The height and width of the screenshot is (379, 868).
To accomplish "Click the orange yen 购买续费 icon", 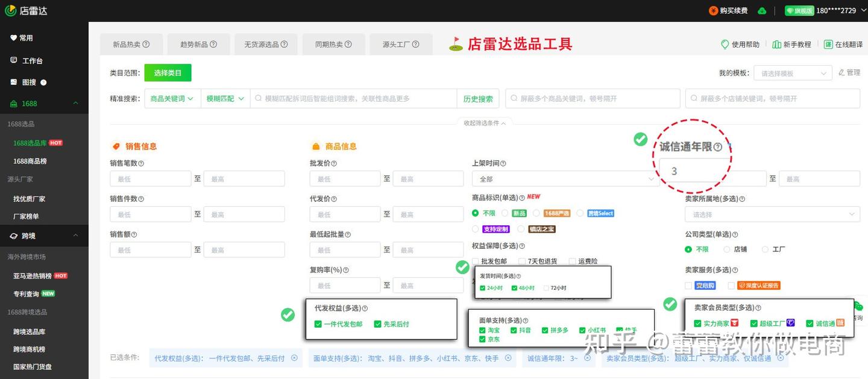I will tap(714, 10).
